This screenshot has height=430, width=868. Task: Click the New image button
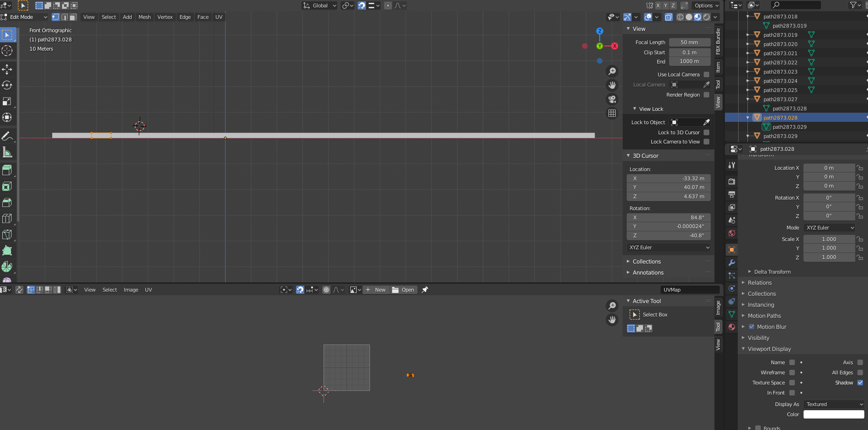click(376, 290)
